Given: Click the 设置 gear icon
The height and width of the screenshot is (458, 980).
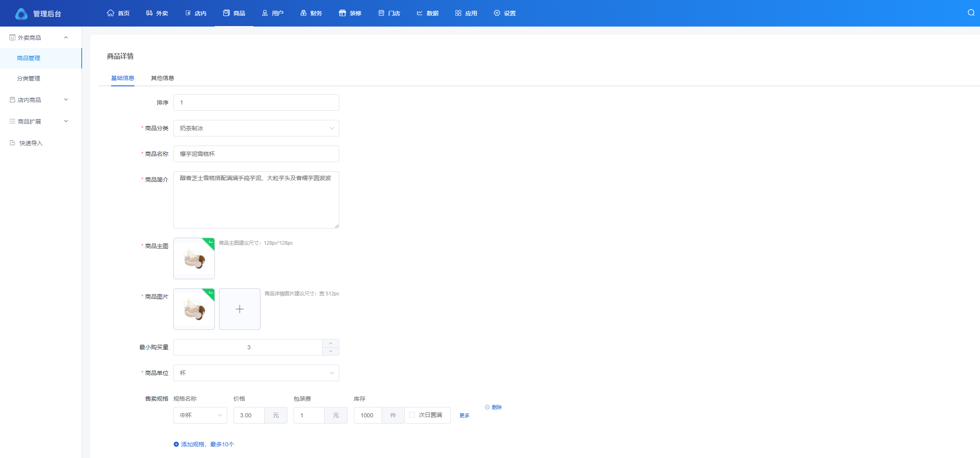Looking at the screenshot, I should (497, 13).
